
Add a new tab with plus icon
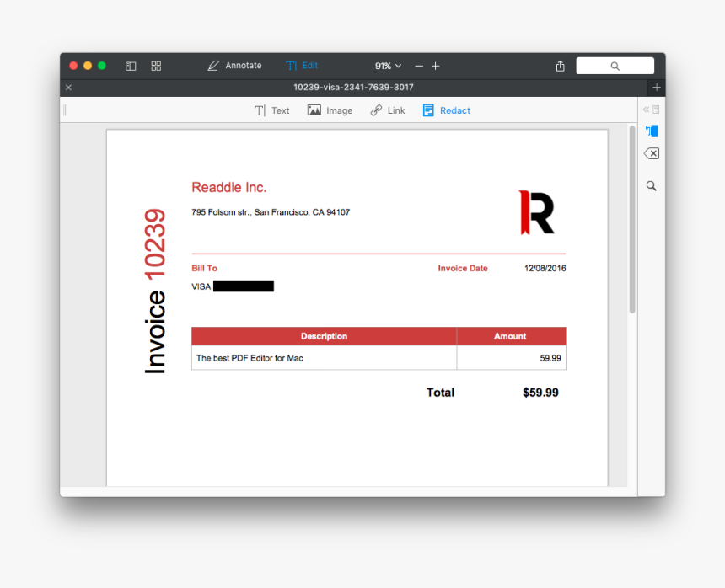657,88
